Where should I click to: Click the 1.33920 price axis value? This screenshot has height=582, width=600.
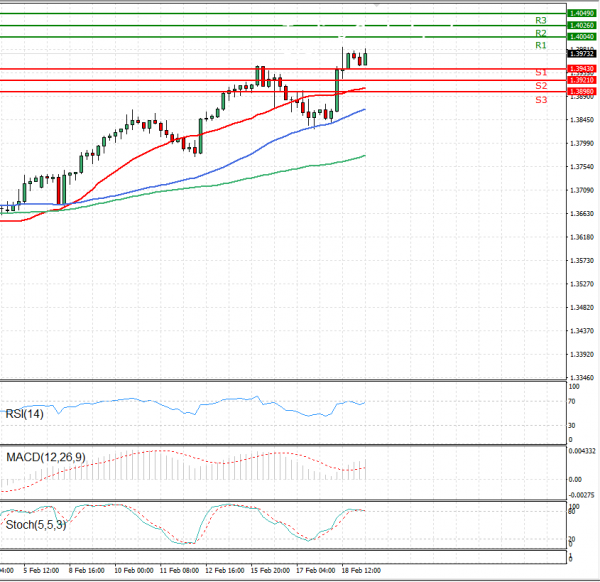pos(582,354)
